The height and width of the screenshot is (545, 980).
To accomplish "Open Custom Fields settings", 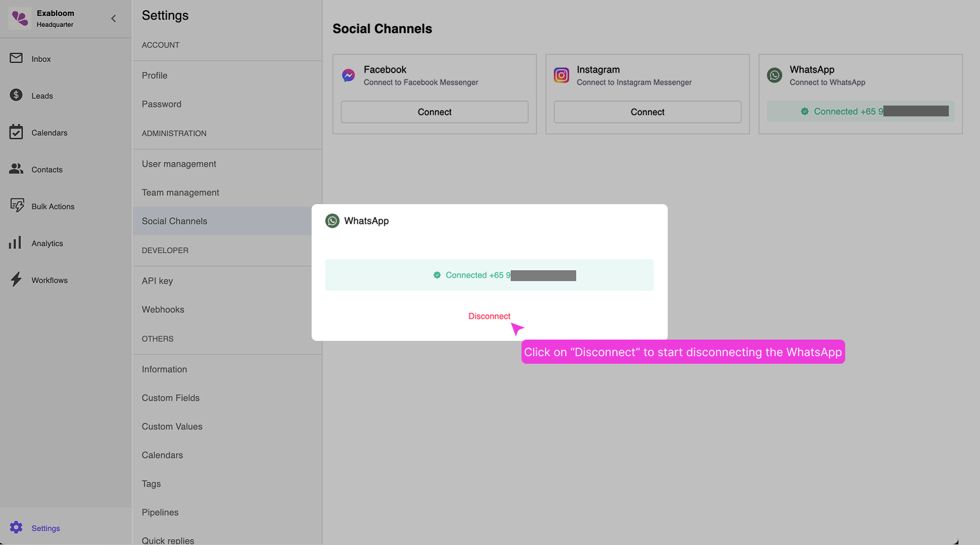I will click(170, 397).
